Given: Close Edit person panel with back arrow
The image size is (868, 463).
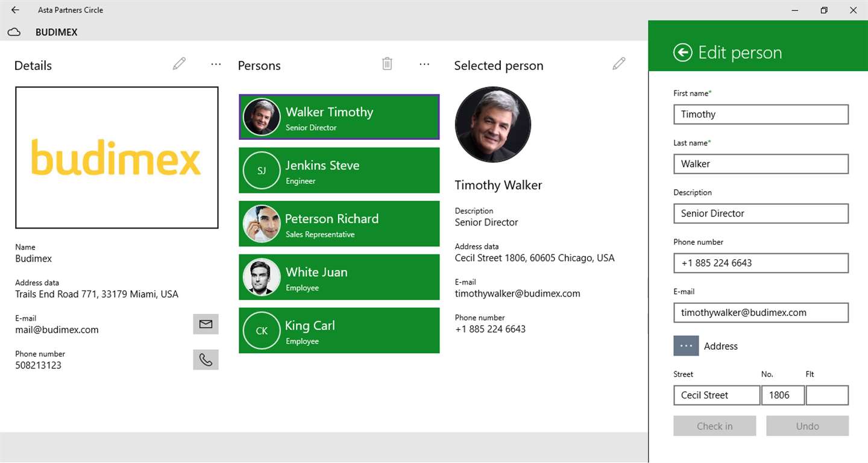Looking at the screenshot, I should (x=682, y=52).
